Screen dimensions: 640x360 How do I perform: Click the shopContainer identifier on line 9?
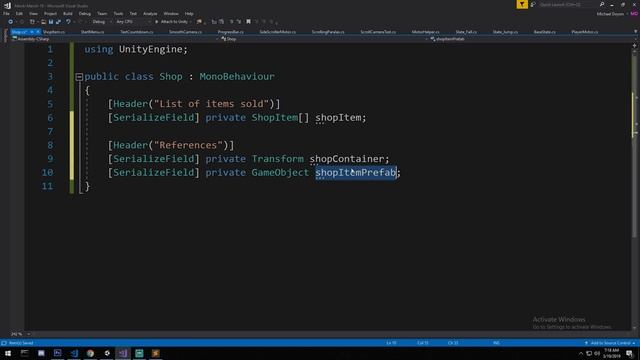(347, 159)
